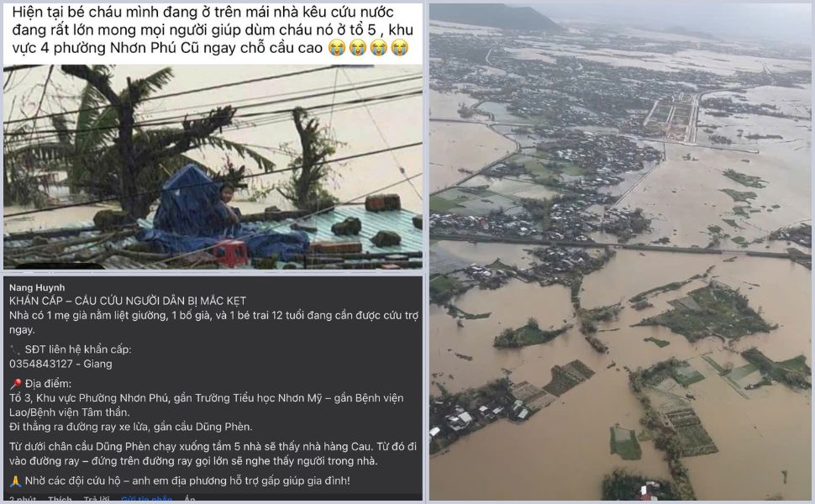Click the 'Thích' like link under comment

click(60, 499)
